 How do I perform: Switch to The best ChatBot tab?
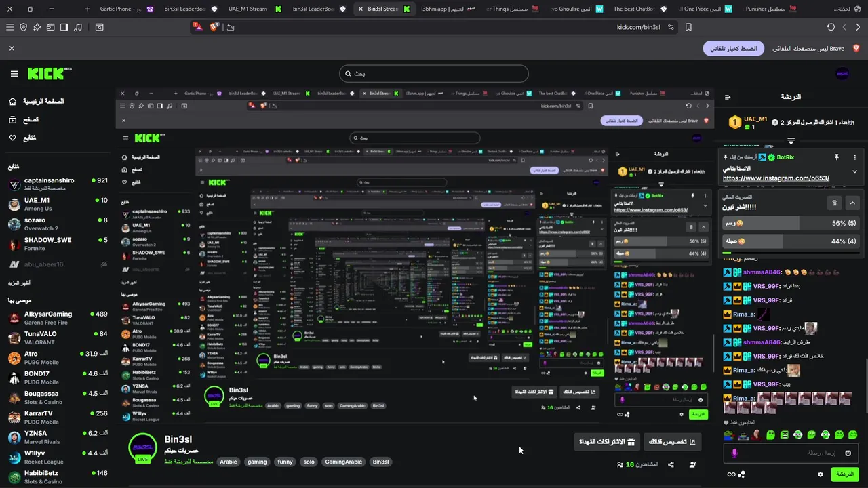(x=641, y=9)
